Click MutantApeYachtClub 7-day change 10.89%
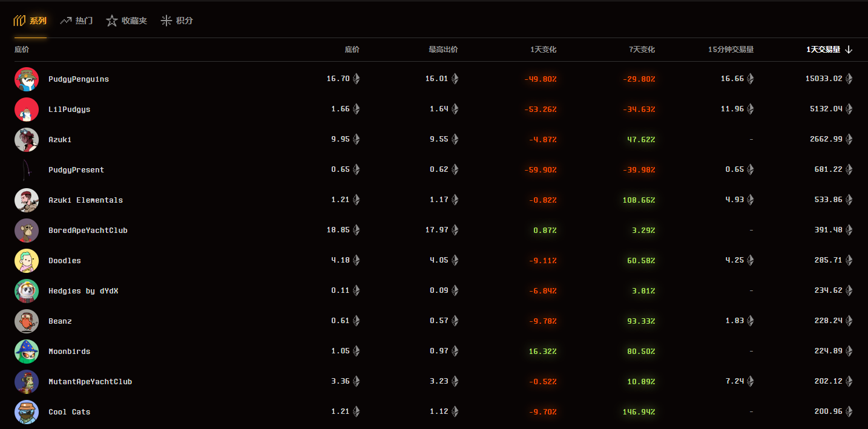 click(642, 382)
